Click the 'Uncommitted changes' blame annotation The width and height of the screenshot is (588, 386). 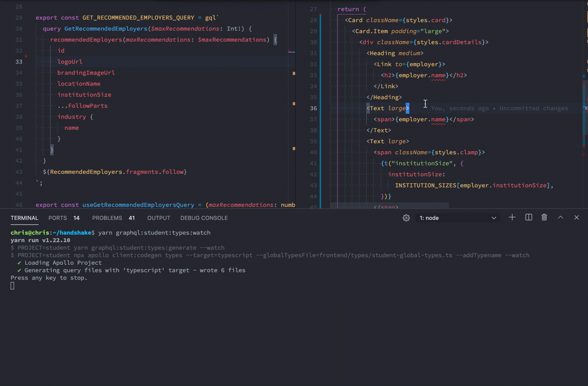(x=533, y=108)
